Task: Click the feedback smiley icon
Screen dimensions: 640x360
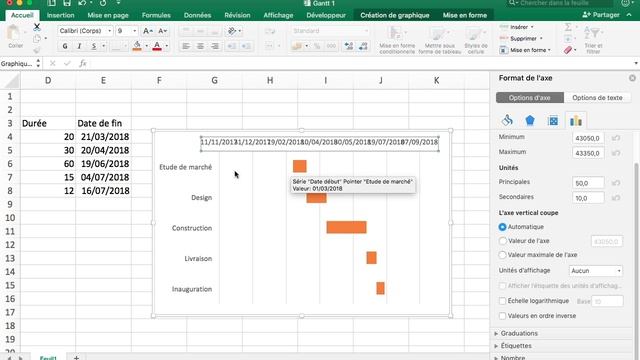Action: pos(625,3)
